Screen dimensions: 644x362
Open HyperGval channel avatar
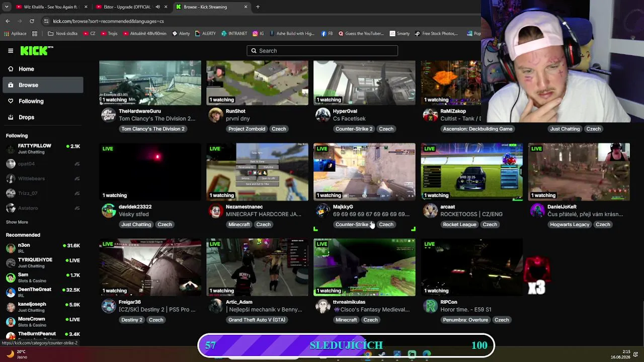point(323,115)
